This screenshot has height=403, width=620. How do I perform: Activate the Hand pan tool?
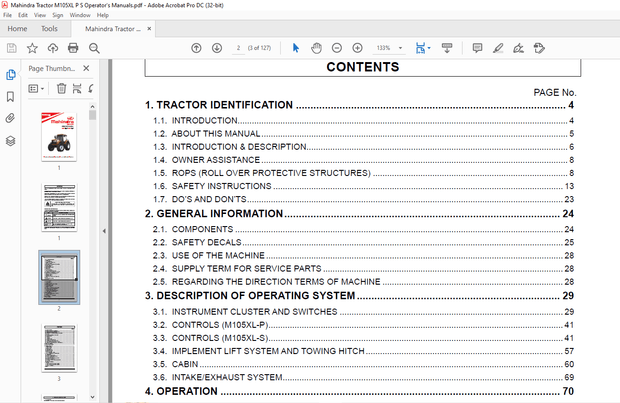click(x=316, y=48)
